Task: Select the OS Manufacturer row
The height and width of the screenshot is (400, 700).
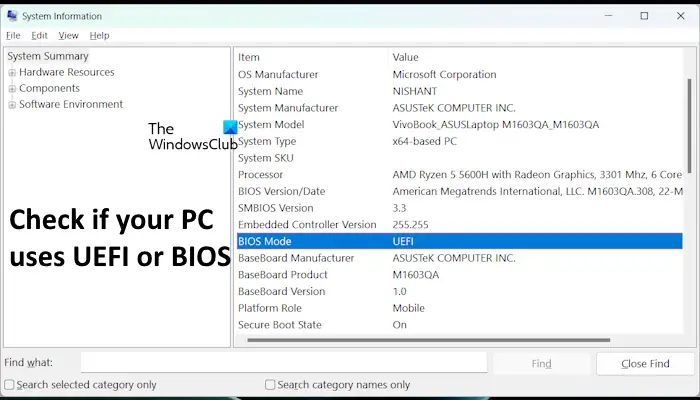Action: [459, 75]
